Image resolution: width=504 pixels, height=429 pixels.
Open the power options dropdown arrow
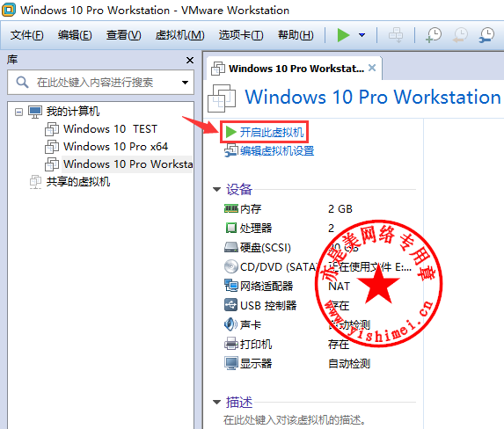[362, 35]
